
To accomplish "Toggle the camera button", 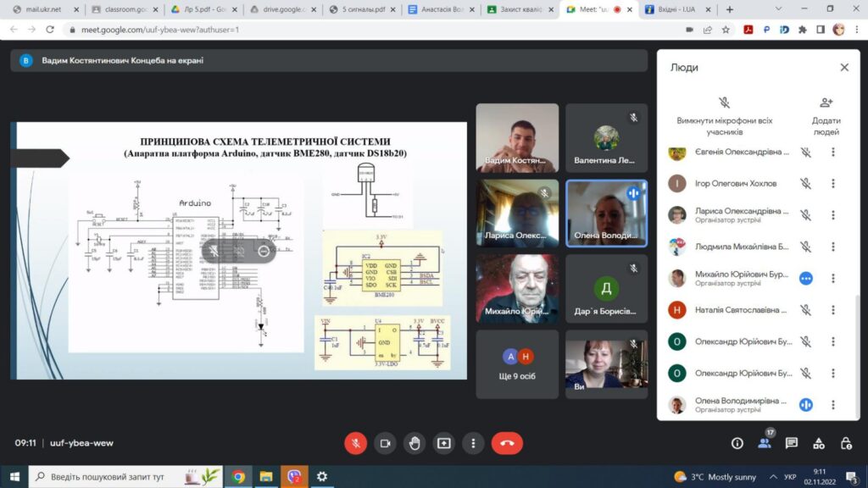I will [x=385, y=443].
